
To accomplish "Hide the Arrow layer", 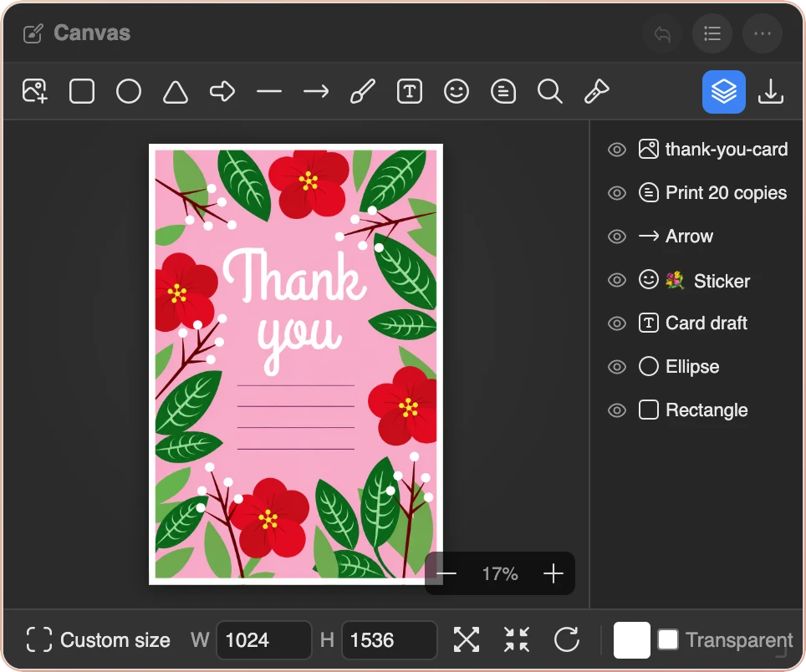I will tap(617, 237).
